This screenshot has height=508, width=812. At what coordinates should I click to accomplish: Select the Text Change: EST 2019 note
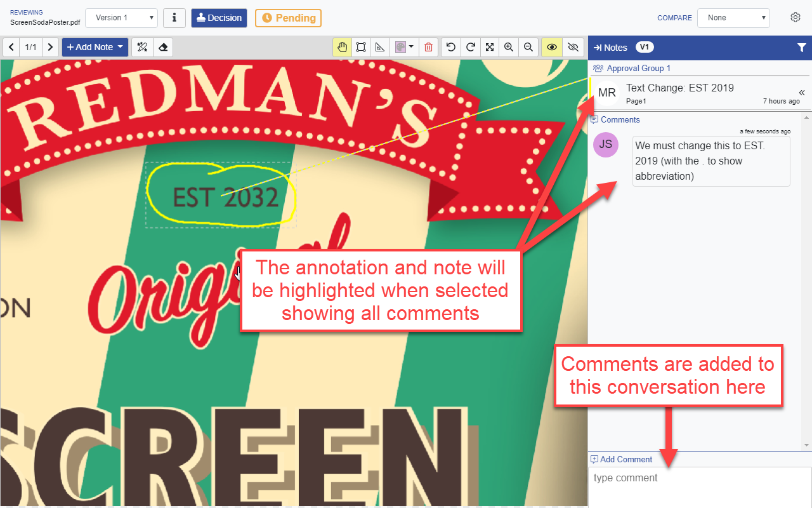(x=679, y=88)
